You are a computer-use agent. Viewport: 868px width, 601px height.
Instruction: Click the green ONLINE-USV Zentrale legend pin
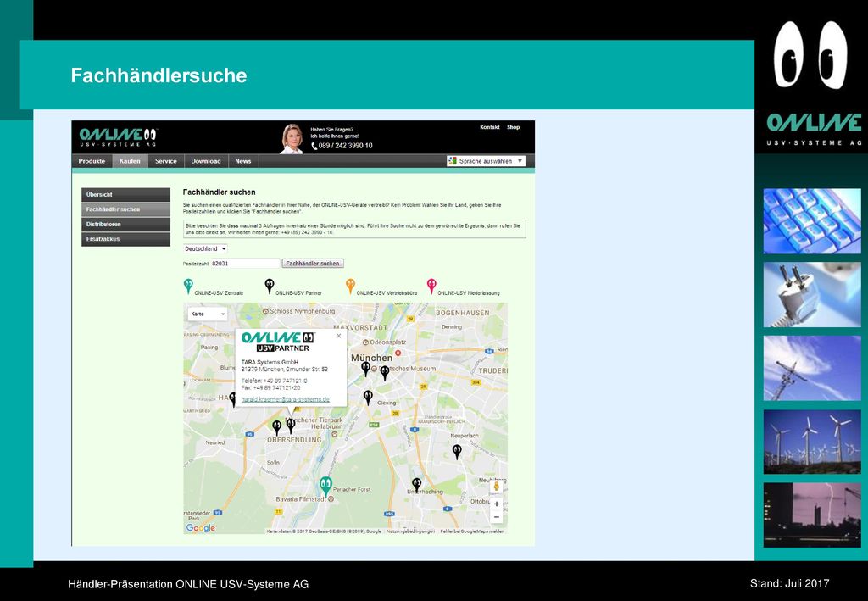(x=188, y=287)
